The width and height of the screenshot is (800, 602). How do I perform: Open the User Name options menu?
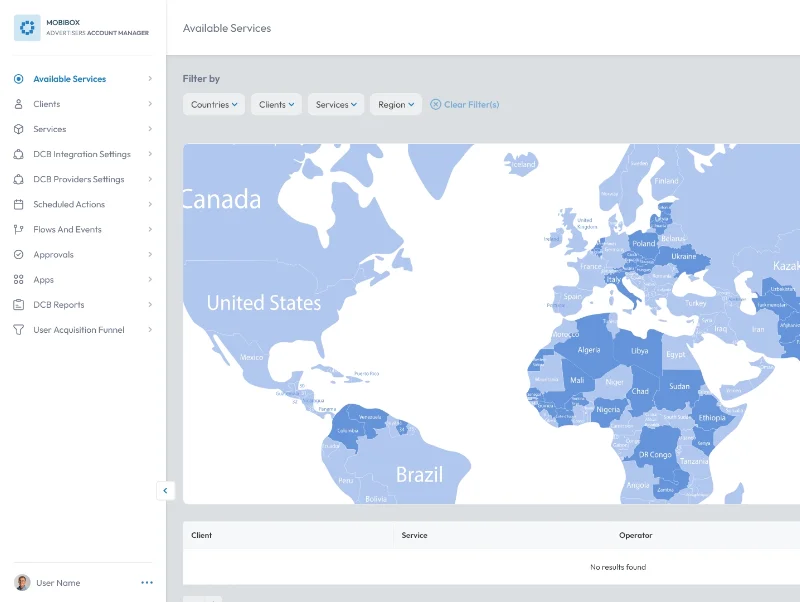pyautogui.click(x=147, y=583)
